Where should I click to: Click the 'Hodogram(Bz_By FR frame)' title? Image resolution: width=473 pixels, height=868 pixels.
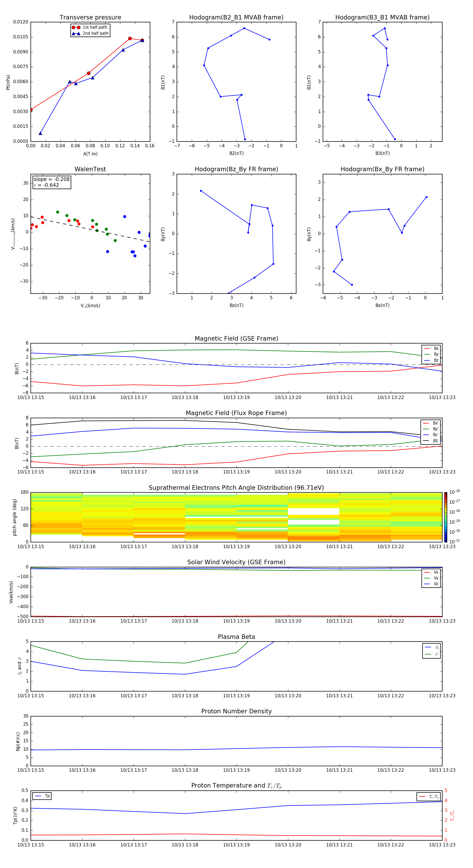coord(236,169)
